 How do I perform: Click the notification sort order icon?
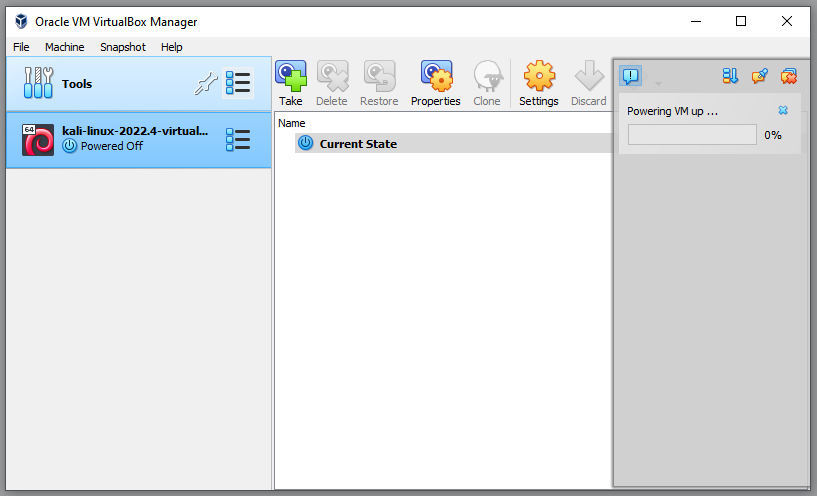pyautogui.click(x=730, y=76)
